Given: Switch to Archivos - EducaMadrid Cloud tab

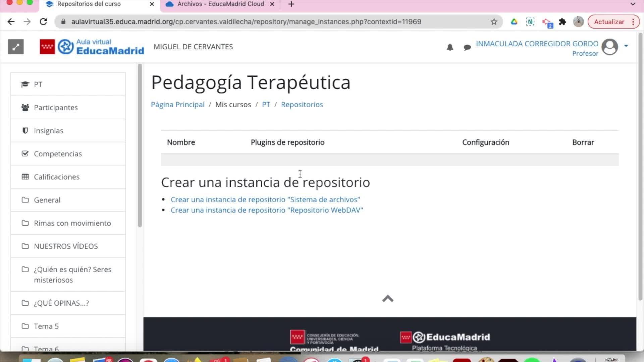Looking at the screenshot, I should click(220, 4).
